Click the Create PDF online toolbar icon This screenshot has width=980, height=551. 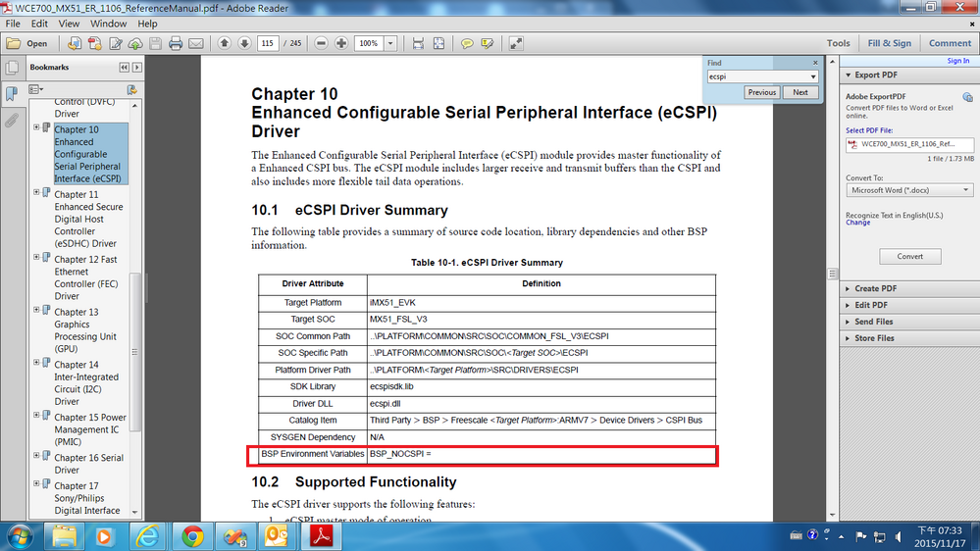[74, 43]
